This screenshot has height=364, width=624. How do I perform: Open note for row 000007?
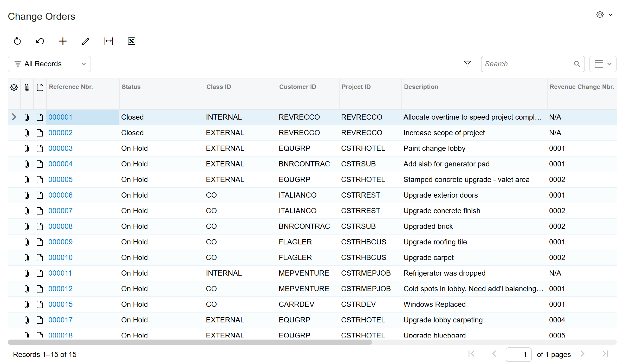click(40, 211)
